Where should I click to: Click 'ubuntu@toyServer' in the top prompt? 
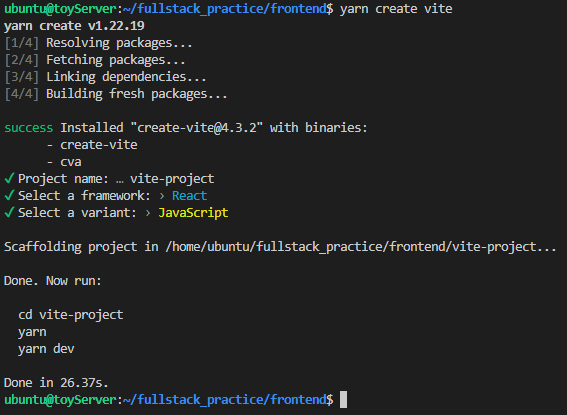point(60,9)
